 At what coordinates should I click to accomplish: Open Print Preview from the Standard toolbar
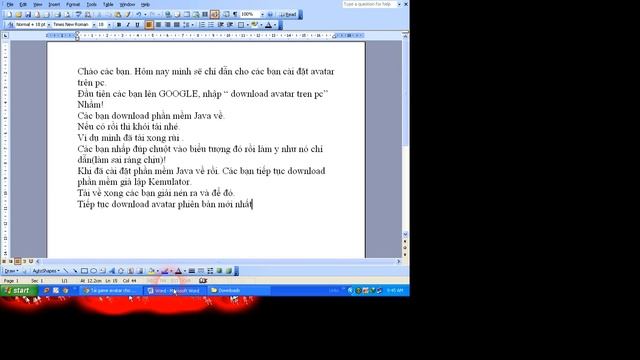click(67, 14)
